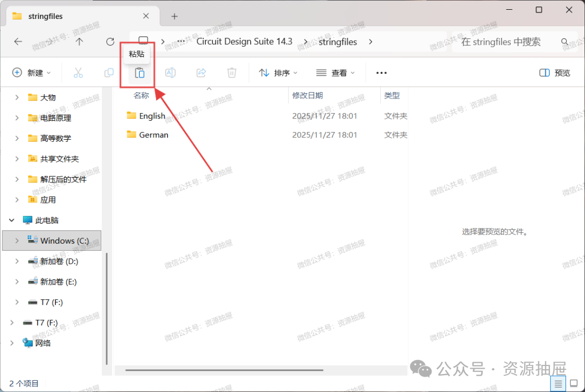Click the breadcrumb ellipsis
585x392 pixels.
(x=181, y=41)
